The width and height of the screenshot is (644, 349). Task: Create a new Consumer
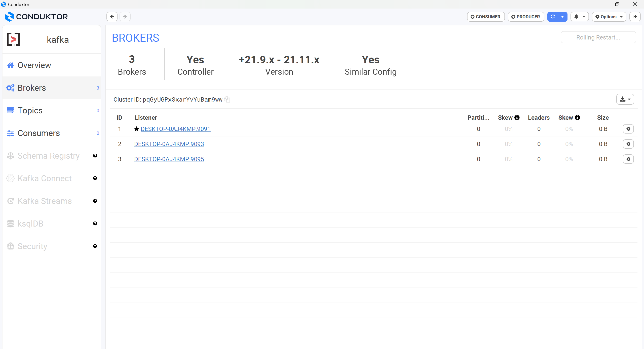[485, 17]
